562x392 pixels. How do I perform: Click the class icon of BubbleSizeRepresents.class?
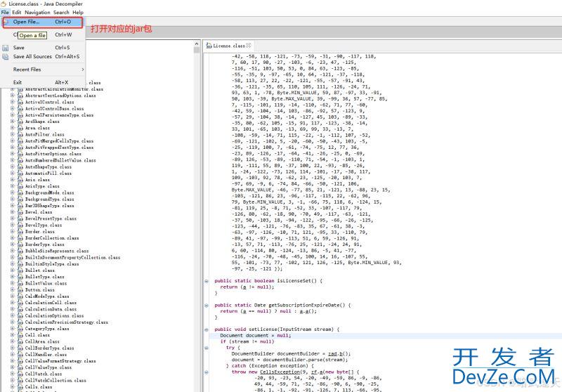pos(20,251)
